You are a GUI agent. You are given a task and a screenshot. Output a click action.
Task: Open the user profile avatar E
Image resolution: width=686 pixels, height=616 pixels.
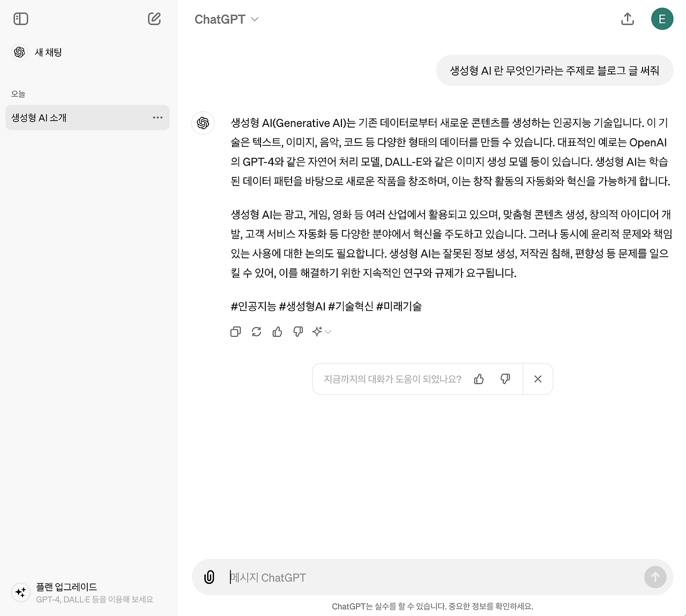[x=662, y=19]
